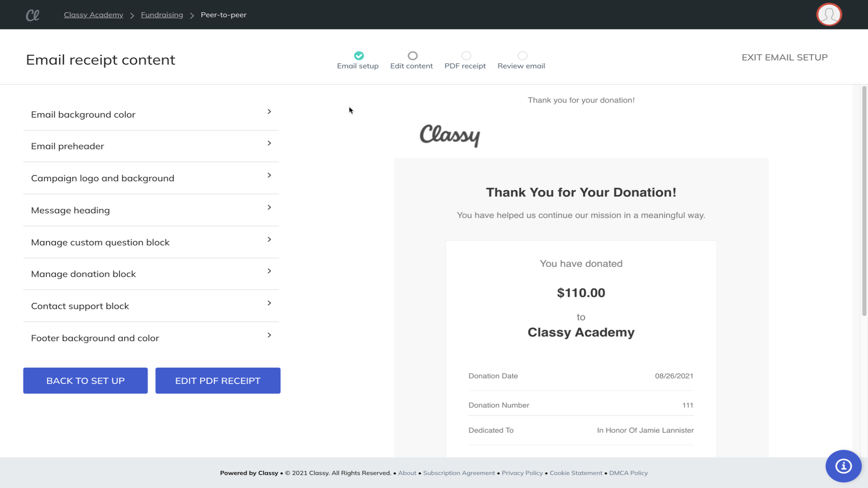The height and width of the screenshot is (488, 868).
Task: Click the Fundraising breadcrumb link
Action: 161,14
